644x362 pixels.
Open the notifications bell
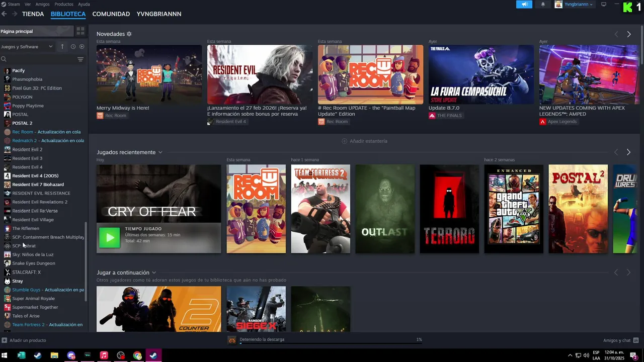point(543,4)
